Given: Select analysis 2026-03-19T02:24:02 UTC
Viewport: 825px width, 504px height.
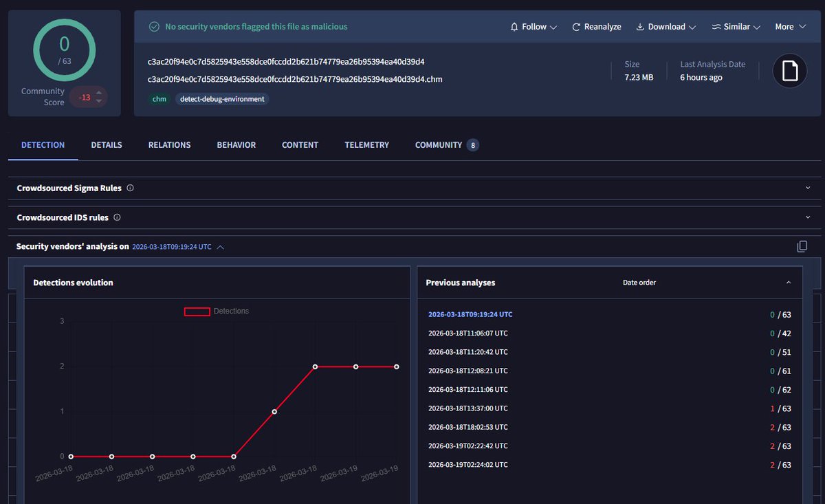Looking at the screenshot, I should point(468,465).
